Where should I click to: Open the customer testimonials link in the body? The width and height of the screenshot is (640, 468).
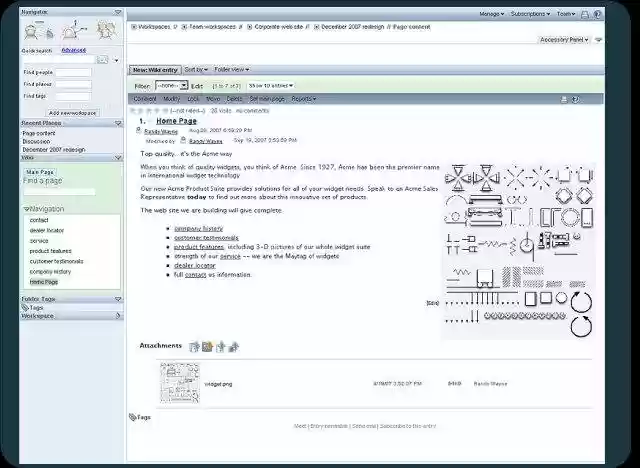[207, 238]
